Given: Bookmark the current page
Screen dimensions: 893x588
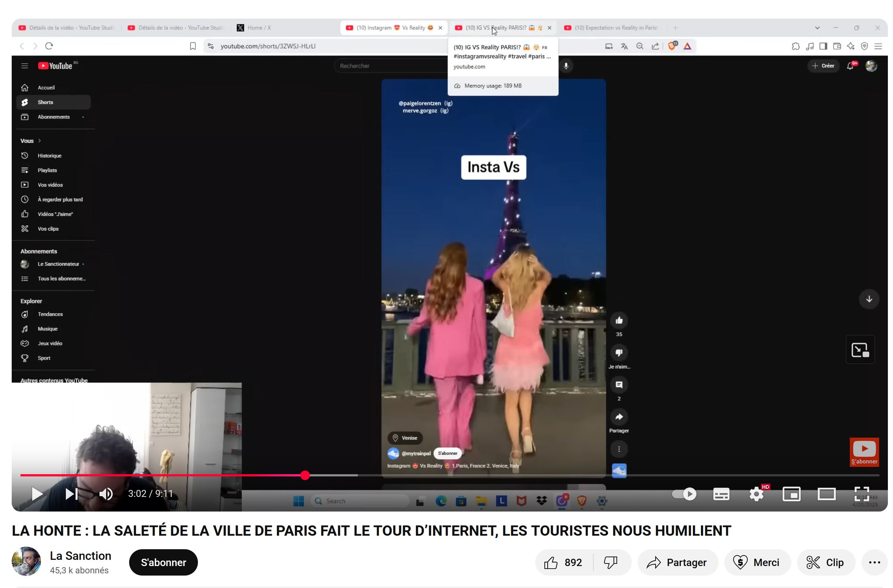Looking at the screenshot, I should (x=193, y=46).
